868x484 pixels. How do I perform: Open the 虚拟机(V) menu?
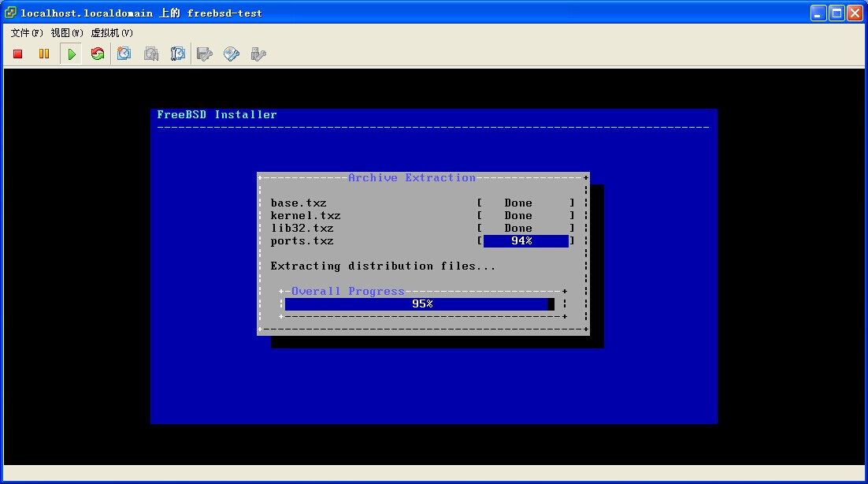(112, 33)
